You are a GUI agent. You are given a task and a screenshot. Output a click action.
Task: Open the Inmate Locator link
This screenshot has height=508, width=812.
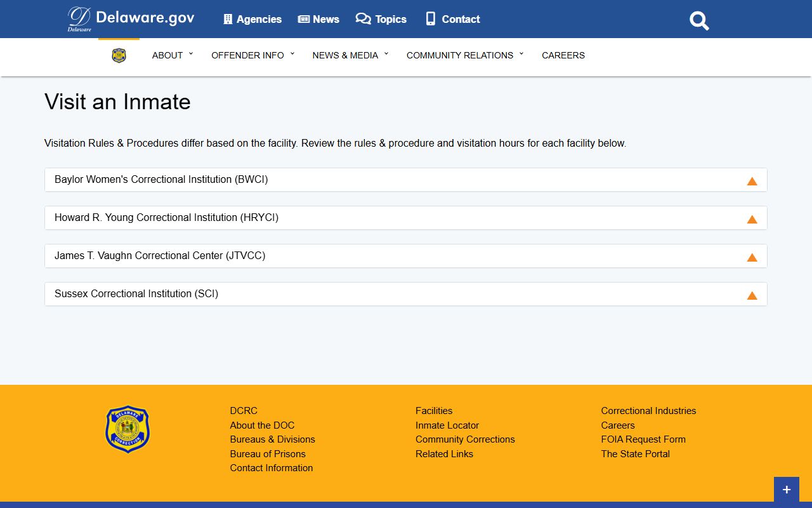click(447, 425)
